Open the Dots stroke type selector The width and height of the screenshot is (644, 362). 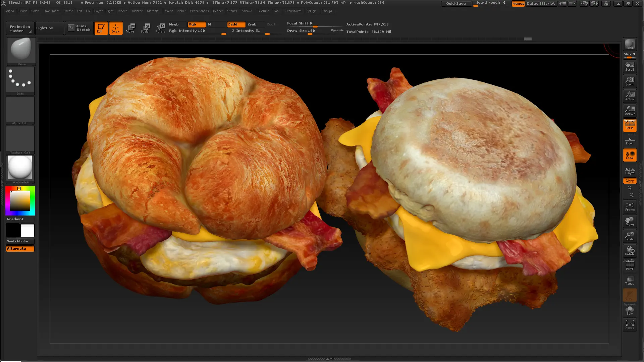[x=20, y=81]
